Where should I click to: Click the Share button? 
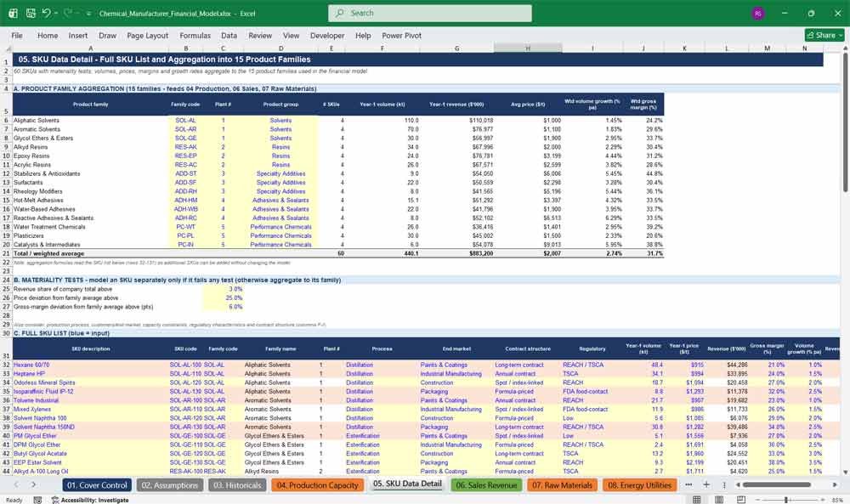(824, 35)
